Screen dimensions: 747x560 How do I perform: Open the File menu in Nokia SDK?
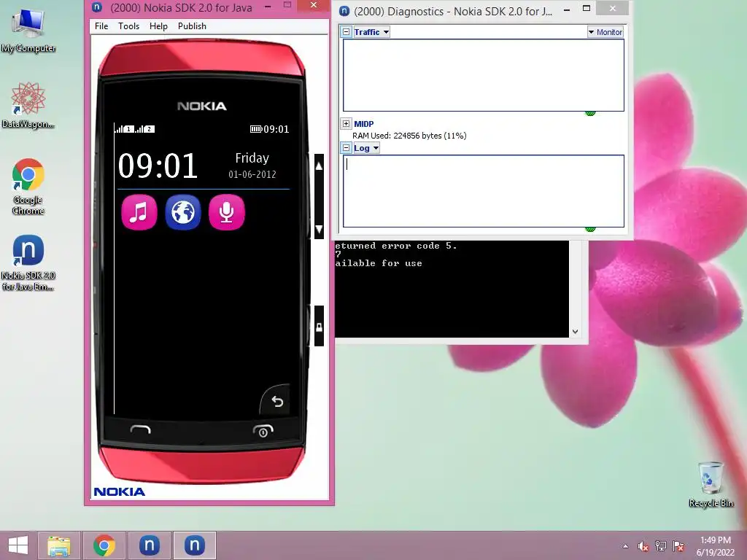pos(101,26)
